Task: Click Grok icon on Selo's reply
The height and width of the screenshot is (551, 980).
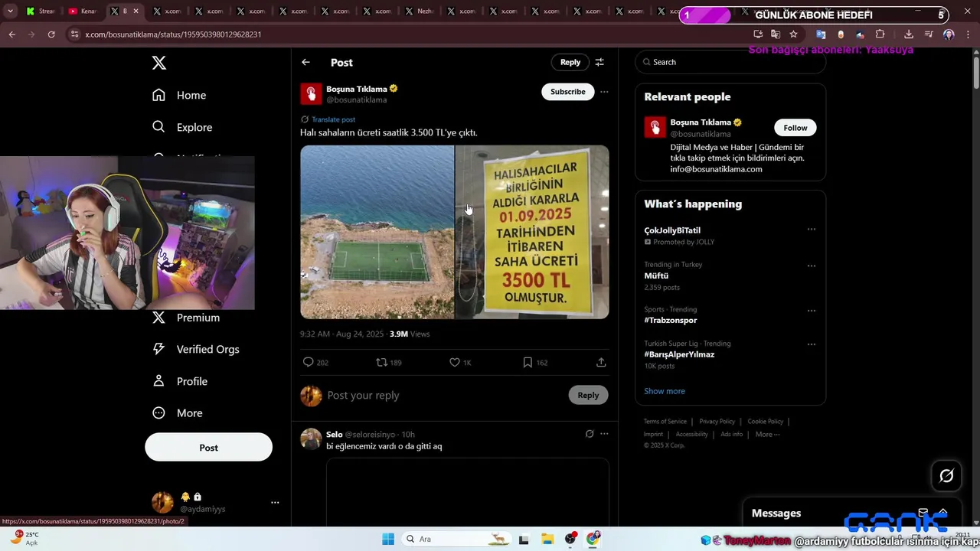Action: click(x=590, y=434)
